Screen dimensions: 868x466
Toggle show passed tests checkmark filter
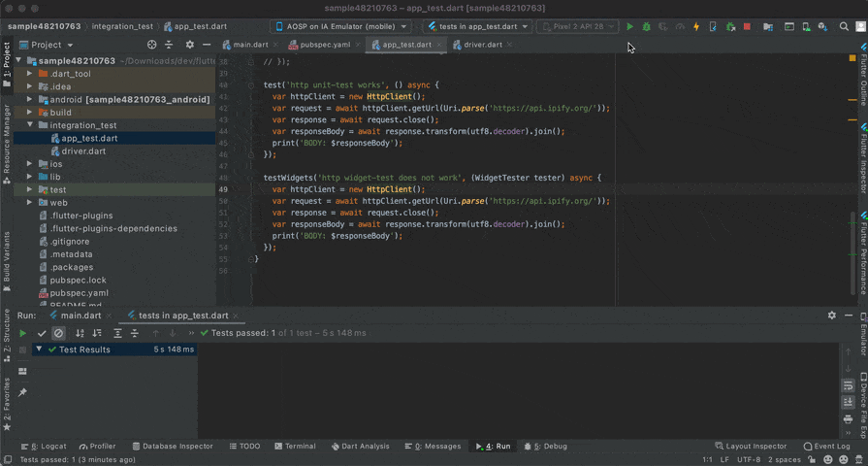click(x=41, y=333)
